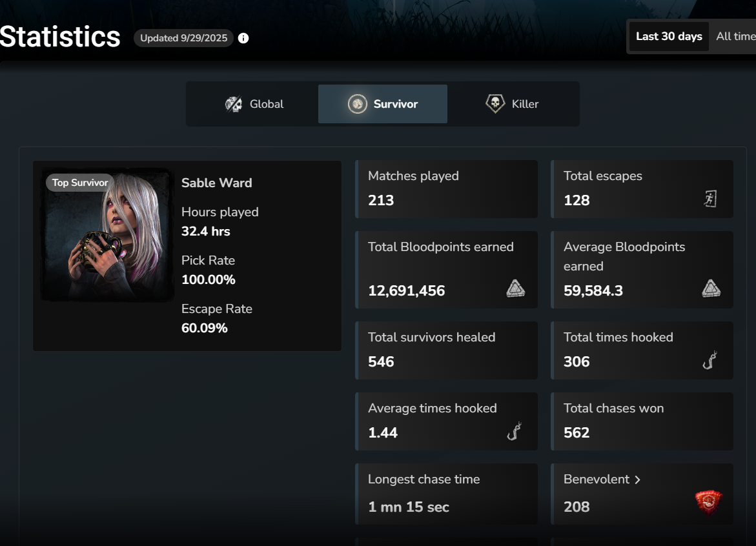This screenshot has height=546, width=756.
Task: Click the Total survivors healed value 546
Action: click(x=381, y=362)
